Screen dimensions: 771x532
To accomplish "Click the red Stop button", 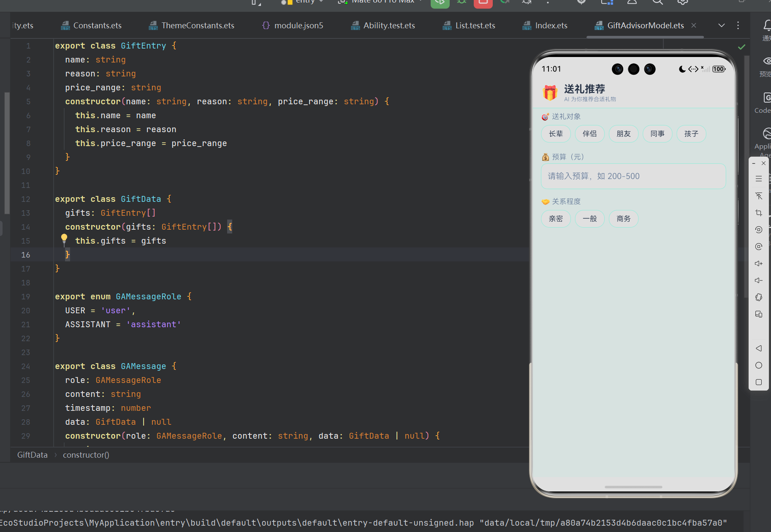I will 483,3.
